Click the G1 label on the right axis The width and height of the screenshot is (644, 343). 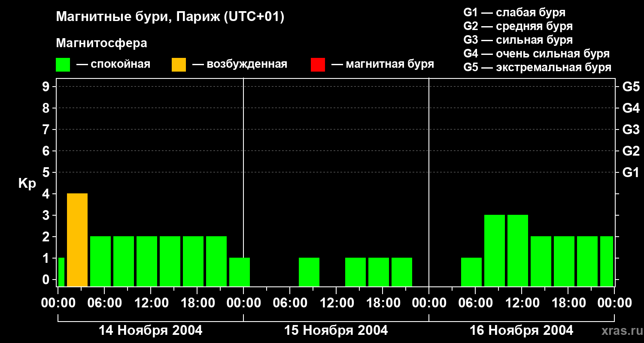pyautogui.click(x=631, y=173)
